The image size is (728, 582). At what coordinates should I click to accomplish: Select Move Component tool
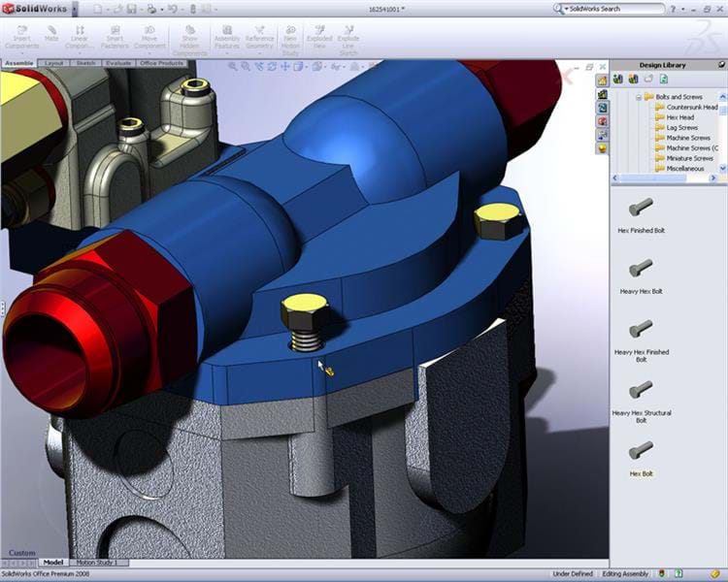(x=149, y=37)
